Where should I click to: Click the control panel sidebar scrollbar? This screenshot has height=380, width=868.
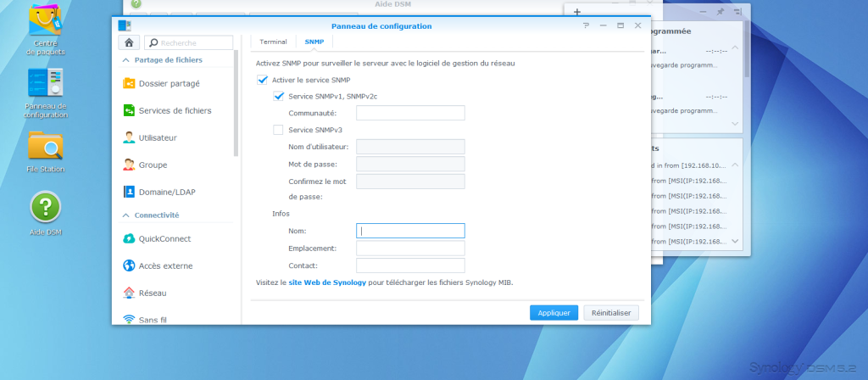pos(236,103)
